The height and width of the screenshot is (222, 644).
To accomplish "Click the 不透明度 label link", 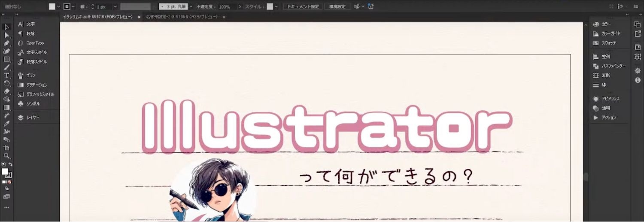I will (206, 7).
